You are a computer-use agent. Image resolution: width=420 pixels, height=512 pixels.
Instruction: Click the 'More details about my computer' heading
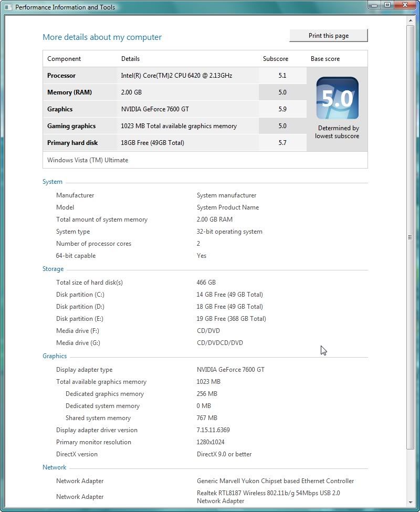point(102,37)
